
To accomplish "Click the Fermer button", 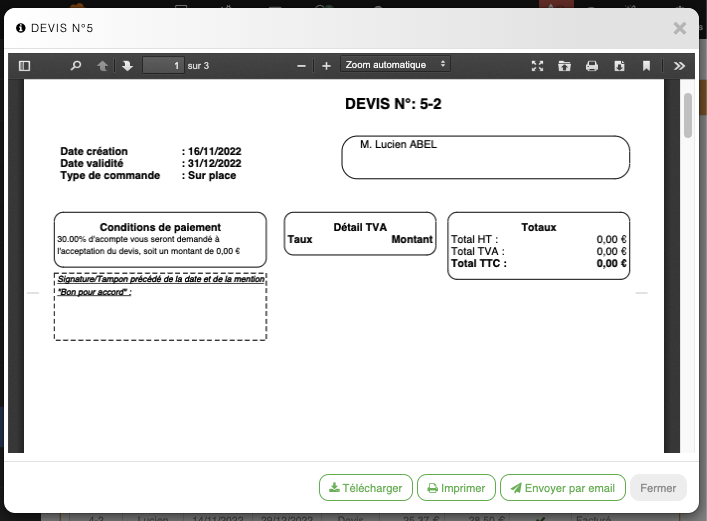I will (658, 488).
